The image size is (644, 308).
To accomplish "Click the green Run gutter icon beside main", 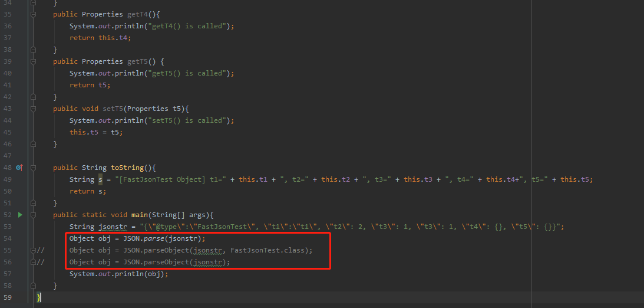I will tap(19, 215).
